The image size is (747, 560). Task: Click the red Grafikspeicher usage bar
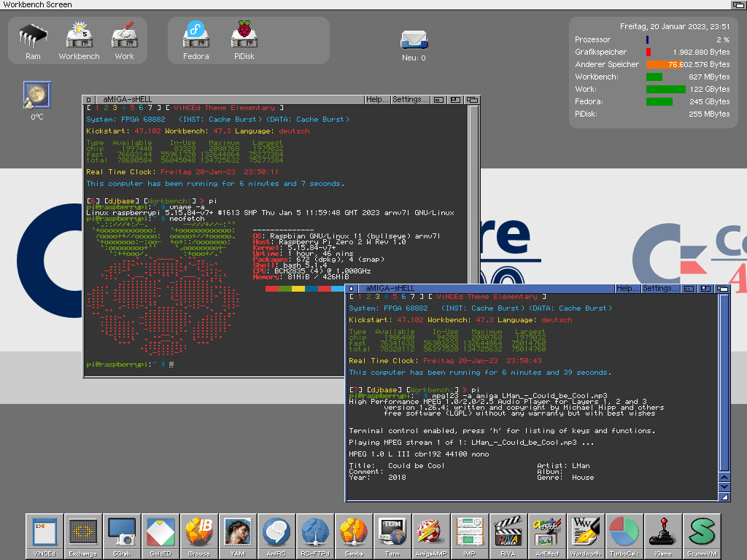tap(649, 52)
